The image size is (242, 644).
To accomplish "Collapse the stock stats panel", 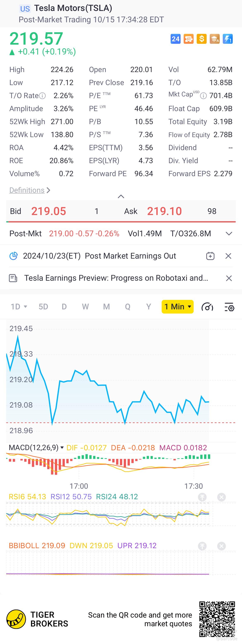I will tap(121, 196).
